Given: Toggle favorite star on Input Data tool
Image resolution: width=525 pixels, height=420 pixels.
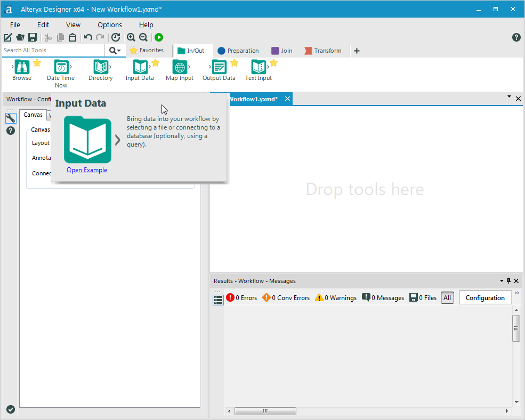Looking at the screenshot, I should [x=155, y=63].
